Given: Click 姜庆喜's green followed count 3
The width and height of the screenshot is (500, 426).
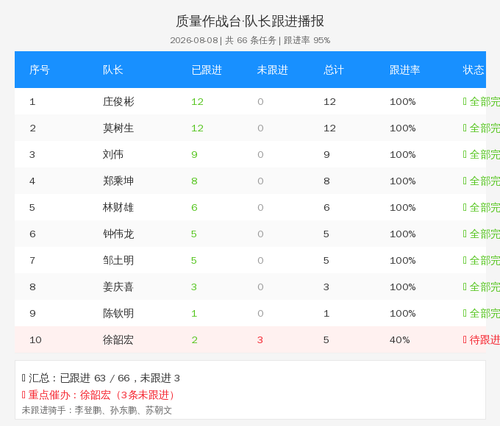Looking at the screenshot, I should (x=194, y=287).
